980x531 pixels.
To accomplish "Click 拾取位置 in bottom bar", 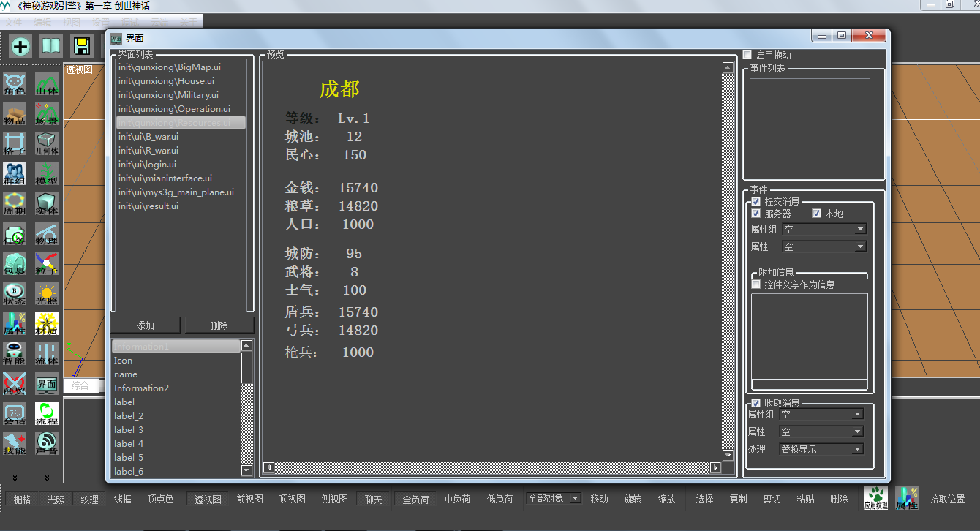I will 947,500.
